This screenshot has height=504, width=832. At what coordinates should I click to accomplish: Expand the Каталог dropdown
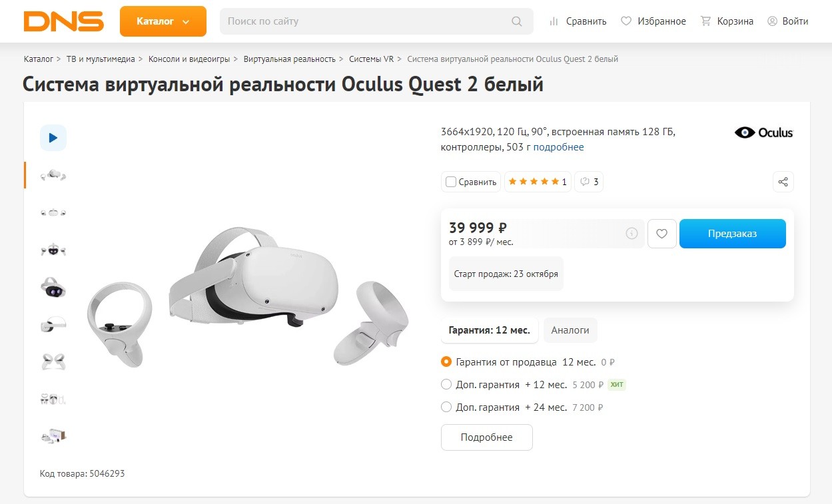pyautogui.click(x=163, y=21)
